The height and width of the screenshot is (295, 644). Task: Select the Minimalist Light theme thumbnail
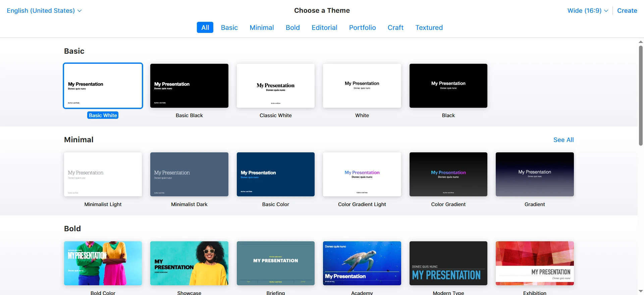point(103,175)
